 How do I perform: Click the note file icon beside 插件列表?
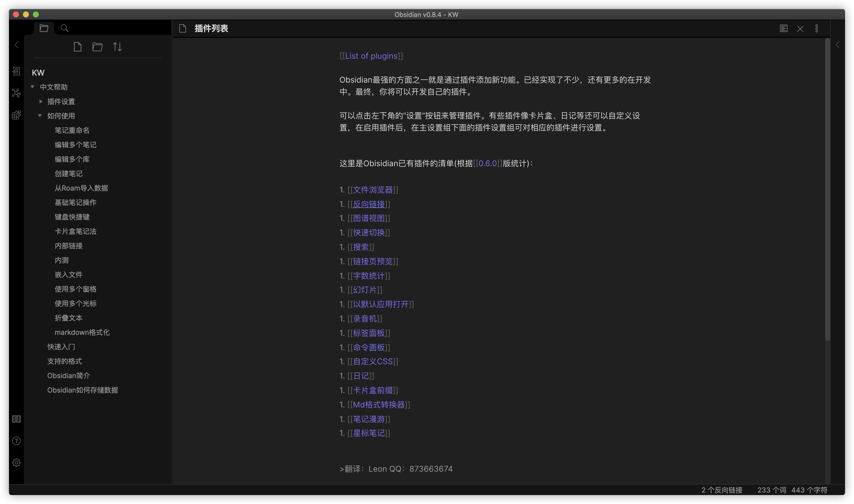[182, 29]
